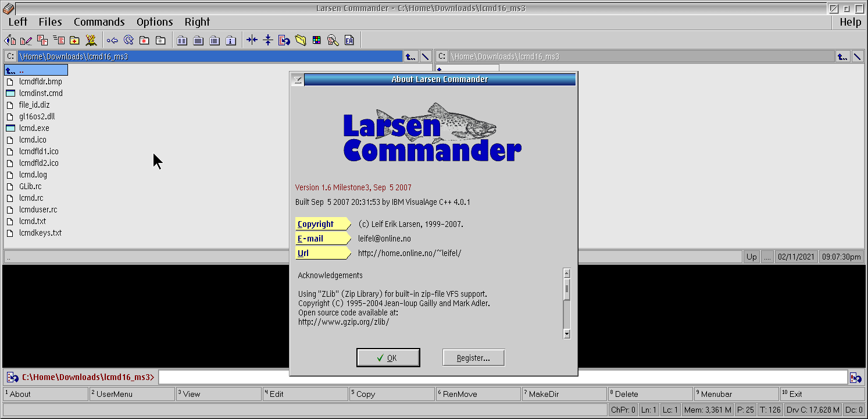868x419 pixels.
Task: Click the F4 Edit function key button
Action: tap(305, 394)
